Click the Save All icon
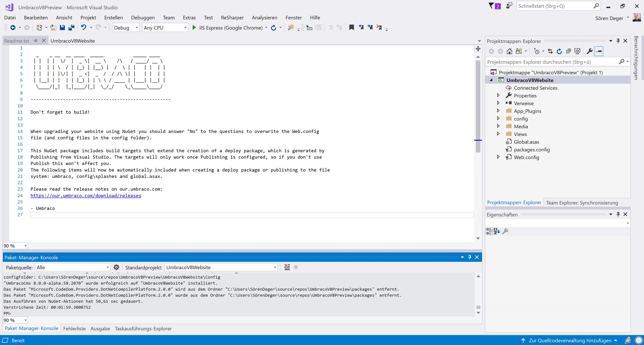Viewport: 644px width, 345px height. [x=71, y=28]
